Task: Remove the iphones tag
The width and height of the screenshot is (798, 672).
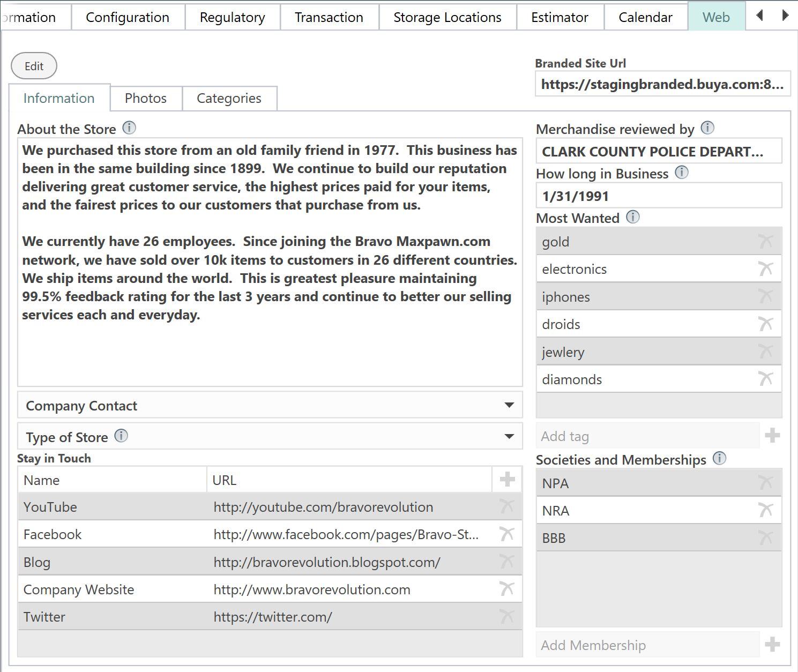Action: pos(765,296)
